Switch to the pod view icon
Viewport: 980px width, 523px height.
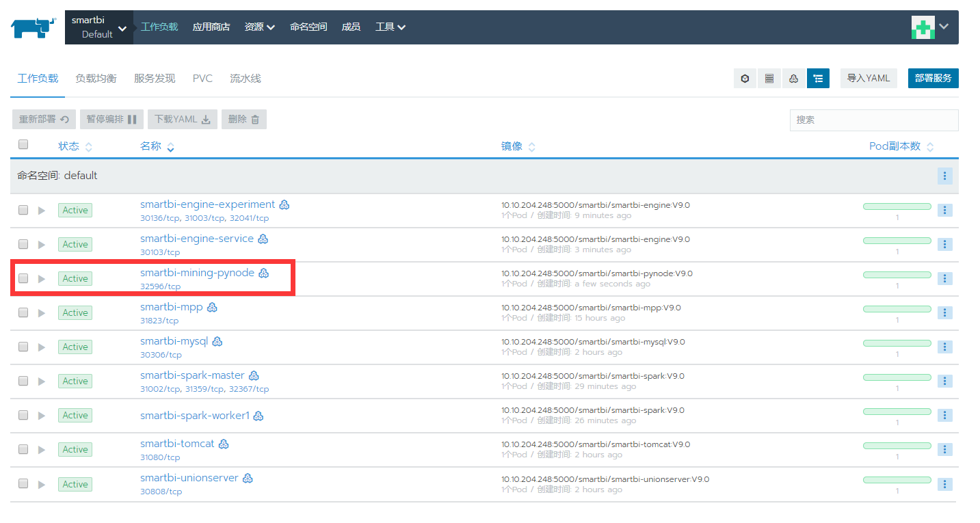coord(745,79)
